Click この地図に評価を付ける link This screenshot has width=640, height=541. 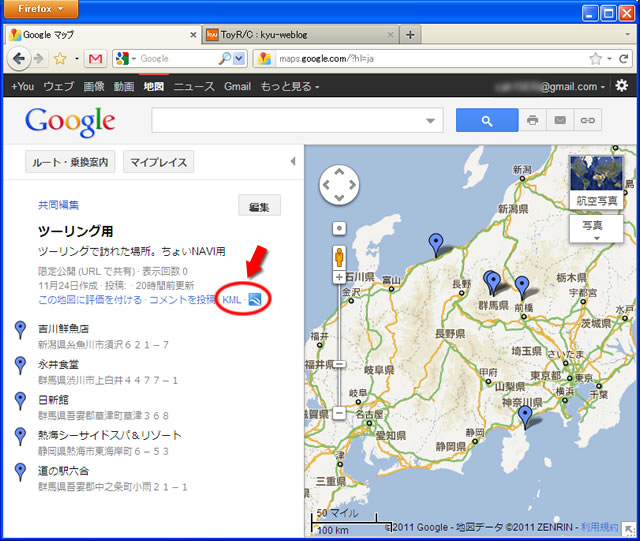click(90, 300)
